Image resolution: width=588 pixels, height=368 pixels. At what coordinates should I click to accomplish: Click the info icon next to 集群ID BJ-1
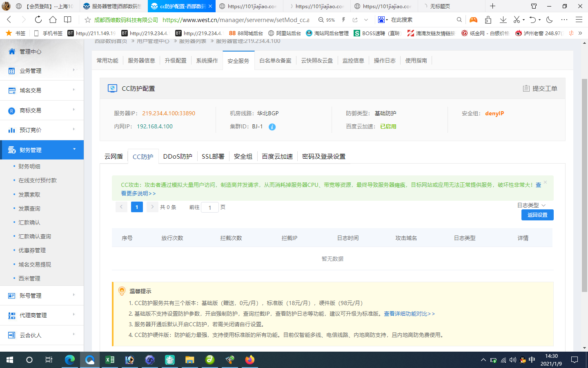pyautogui.click(x=272, y=127)
